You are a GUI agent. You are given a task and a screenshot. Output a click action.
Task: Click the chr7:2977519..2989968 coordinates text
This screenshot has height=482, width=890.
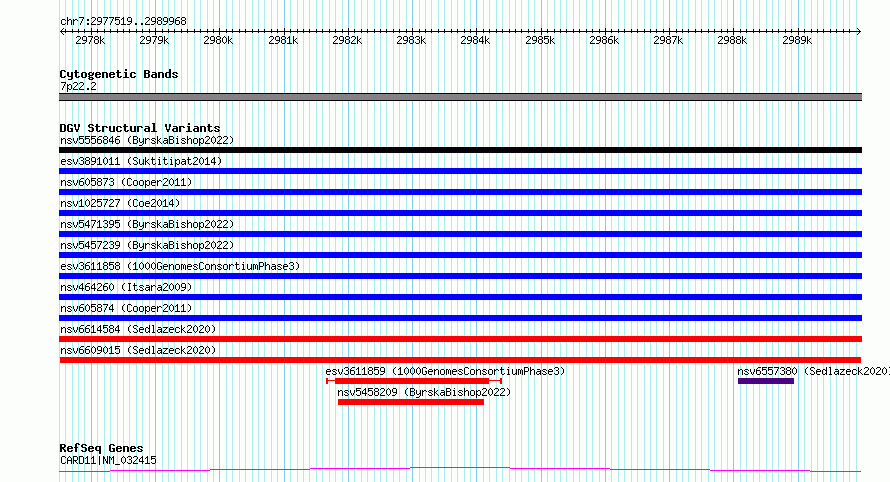(123, 21)
